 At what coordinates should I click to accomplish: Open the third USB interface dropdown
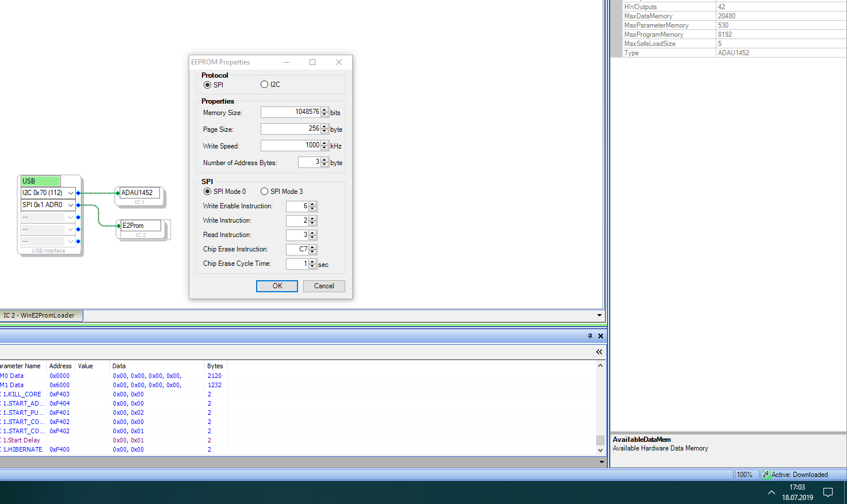(x=71, y=217)
